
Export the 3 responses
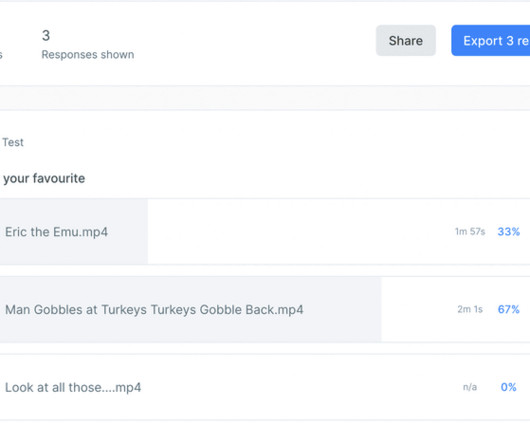(x=491, y=41)
